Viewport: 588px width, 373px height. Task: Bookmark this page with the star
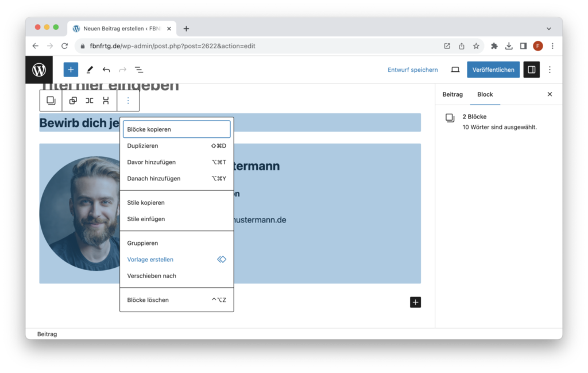point(476,46)
